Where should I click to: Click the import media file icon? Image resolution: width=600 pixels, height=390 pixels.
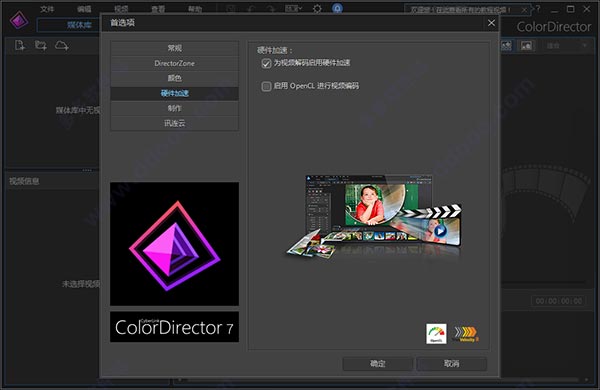tap(20, 46)
